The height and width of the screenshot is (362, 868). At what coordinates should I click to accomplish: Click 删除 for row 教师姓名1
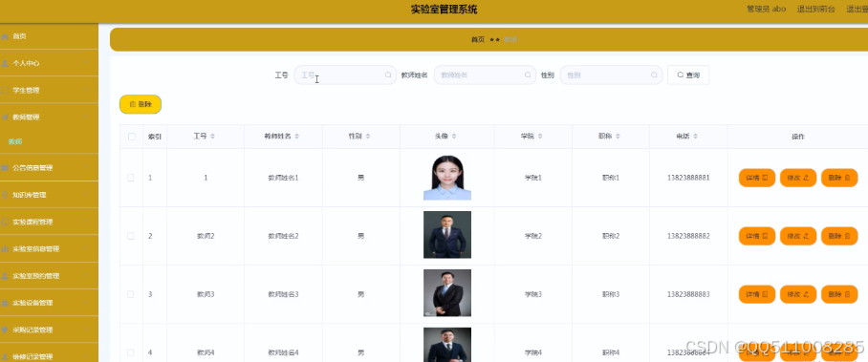(839, 178)
